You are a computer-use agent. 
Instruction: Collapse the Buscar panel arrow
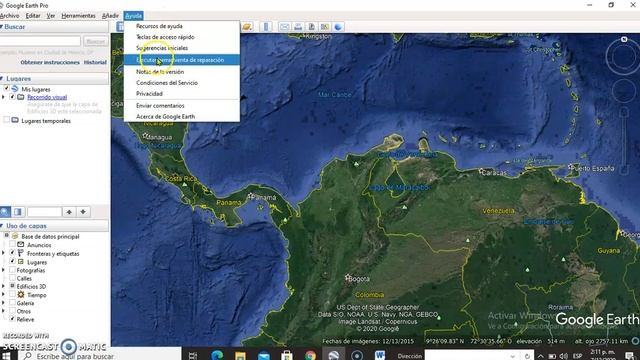point(2,27)
